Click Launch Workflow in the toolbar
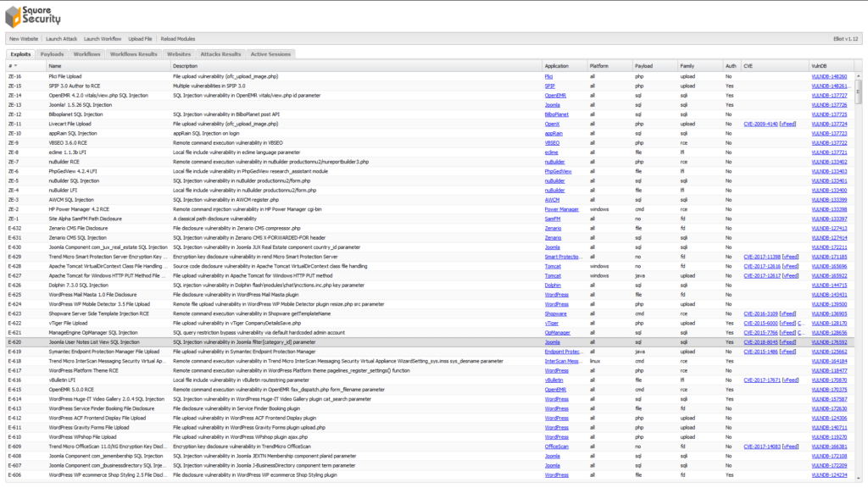This screenshot has width=868, height=488. coord(103,39)
